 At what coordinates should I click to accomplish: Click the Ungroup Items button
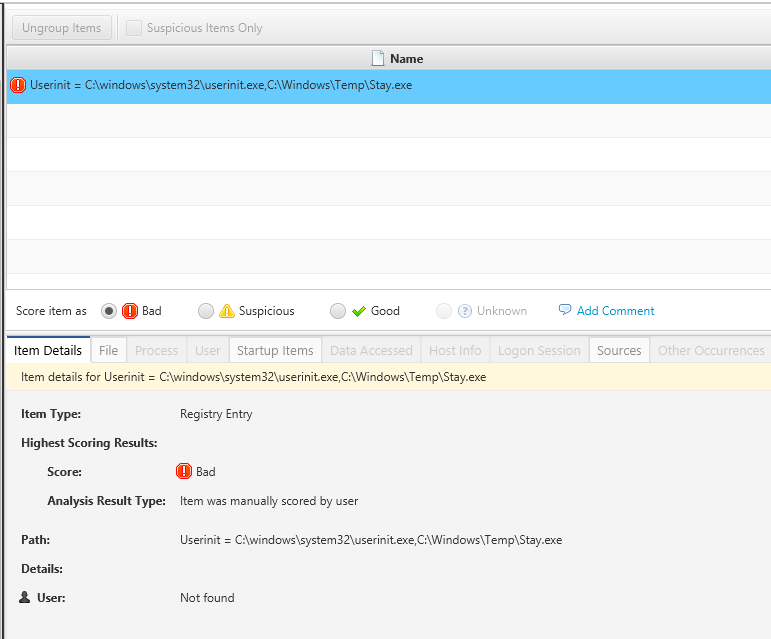pyautogui.click(x=61, y=28)
